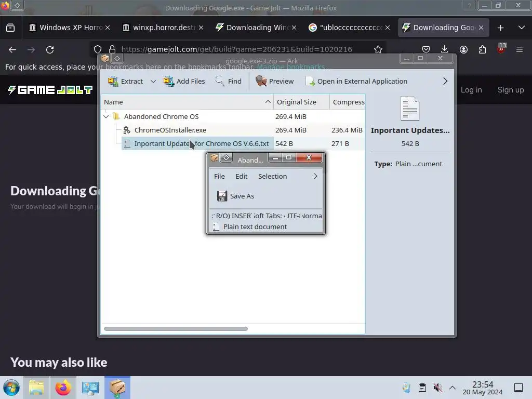Close the Windows XP Horror tab
Image resolution: width=532 pixels, height=399 pixels.
(x=108, y=28)
